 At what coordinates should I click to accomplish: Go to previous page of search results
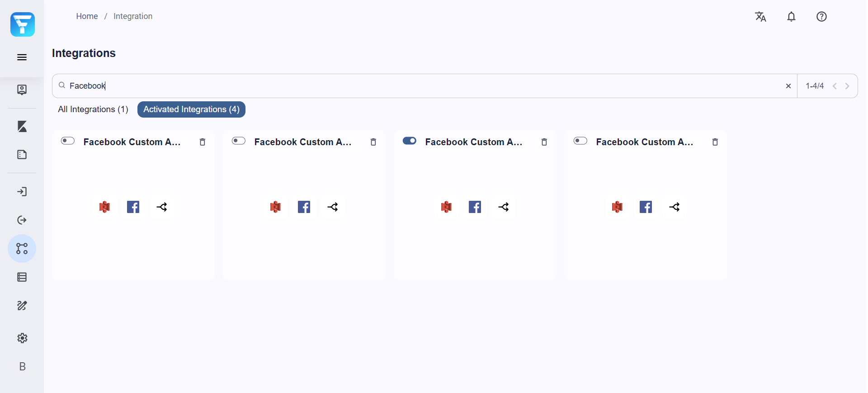(834, 86)
